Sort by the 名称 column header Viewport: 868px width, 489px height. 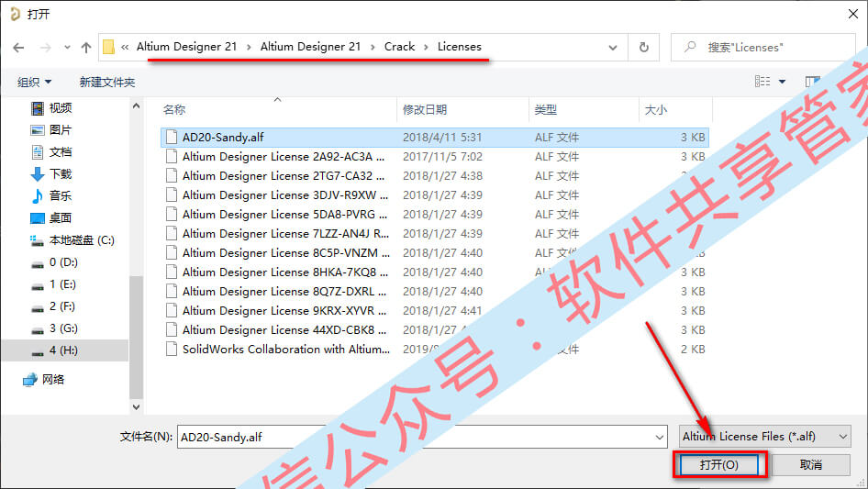(278, 110)
